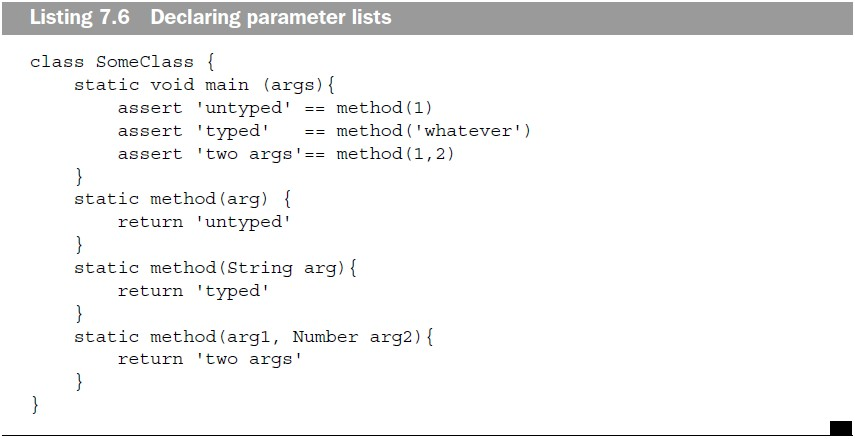This screenshot has height=439, width=855.
Task: Click the return 'two args' statement
Action: click(x=210, y=360)
